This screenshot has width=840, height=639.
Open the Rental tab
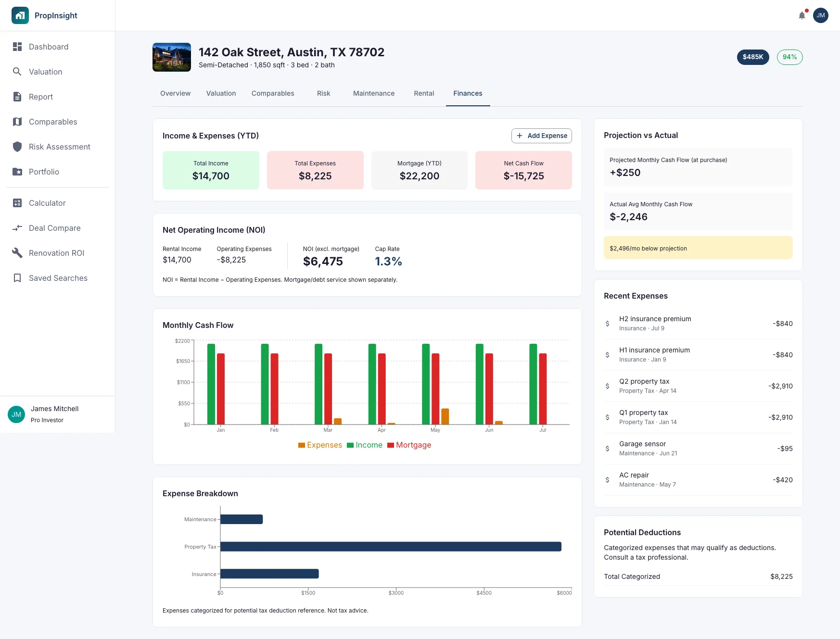tap(424, 93)
